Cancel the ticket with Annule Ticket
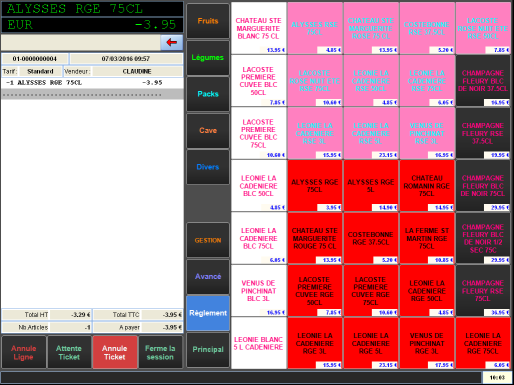The width and height of the screenshot is (514, 385). coord(115,352)
